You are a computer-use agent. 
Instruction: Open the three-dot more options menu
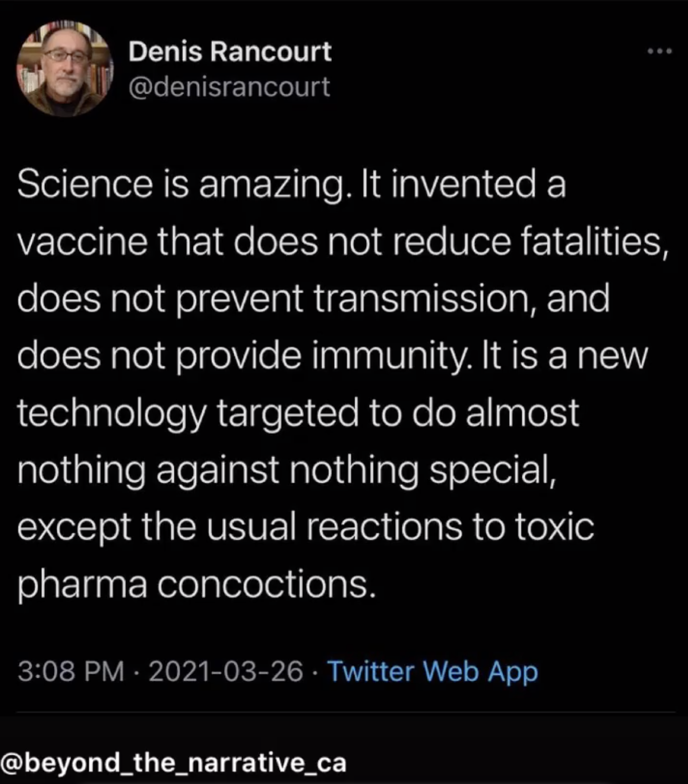(660, 51)
